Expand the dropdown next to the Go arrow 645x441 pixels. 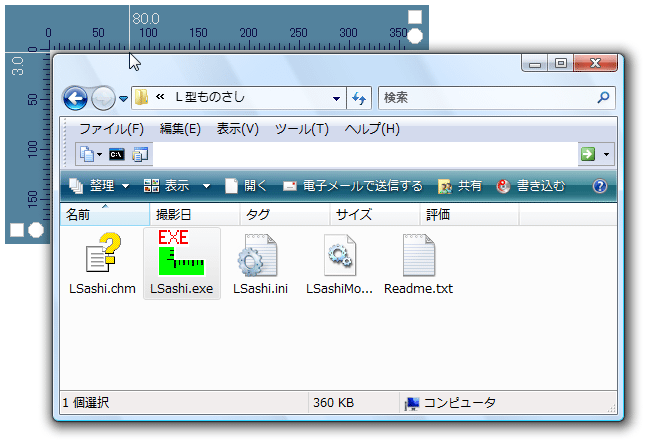pyautogui.click(x=606, y=155)
